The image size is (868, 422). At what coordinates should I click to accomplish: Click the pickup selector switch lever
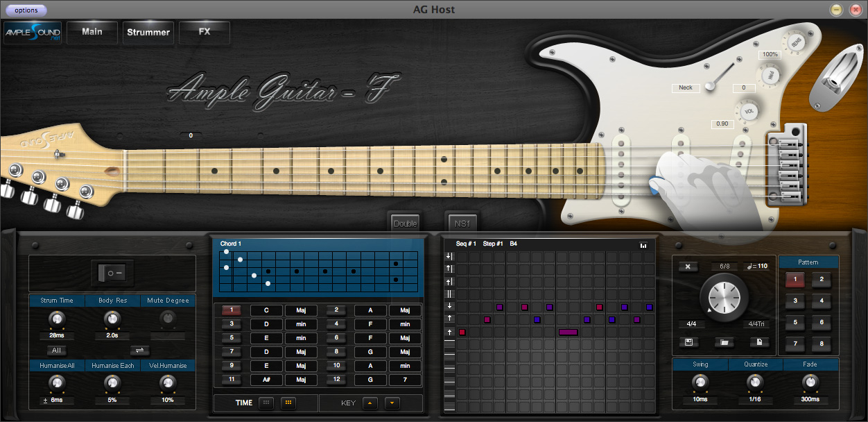click(721, 76)
